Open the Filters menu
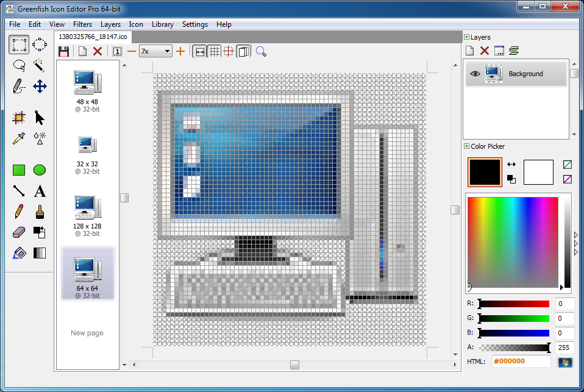Screen dimensions: 584x392 pyautogui.click(x=82, y=24)
